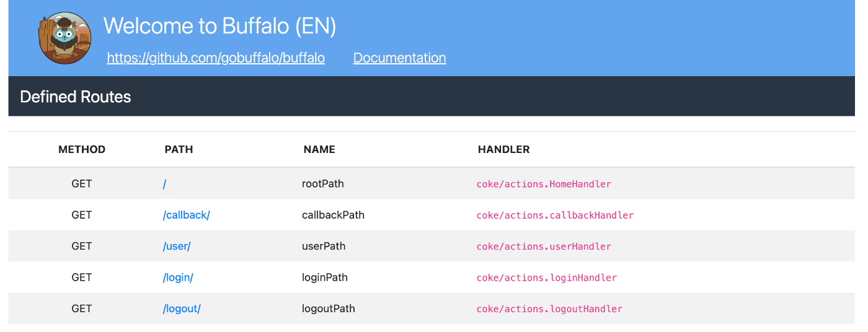Follow the /login/ path link
This screenshot has height=332, width=868.
coord(178,277)
